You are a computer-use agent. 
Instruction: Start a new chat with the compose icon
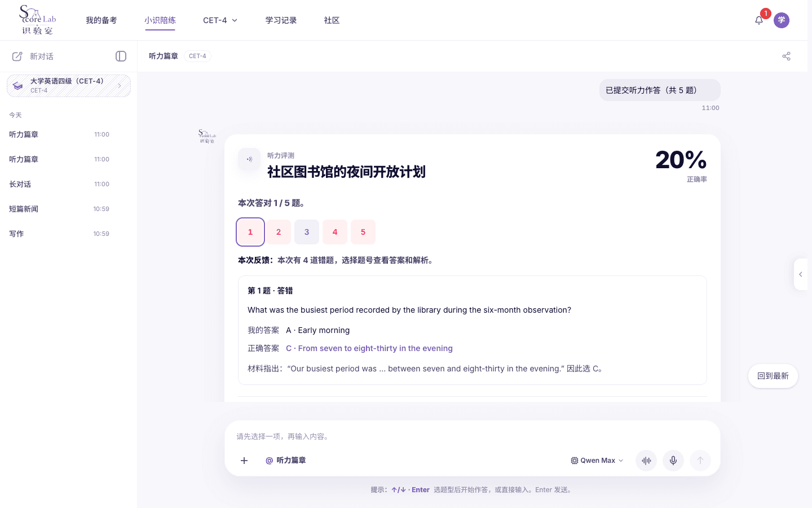tap(17, 56)
